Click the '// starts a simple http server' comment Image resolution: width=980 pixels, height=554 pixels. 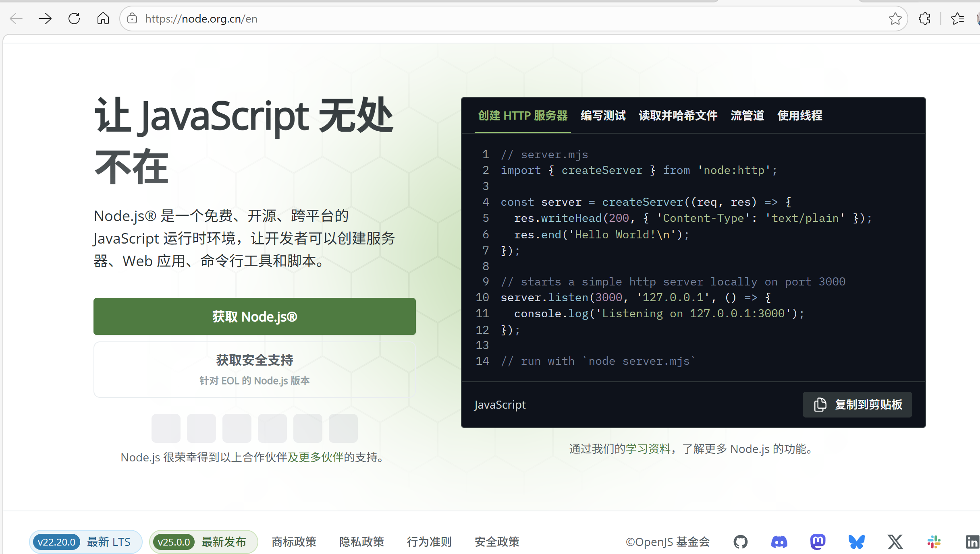pyautogui.click(x=673, y=282)
